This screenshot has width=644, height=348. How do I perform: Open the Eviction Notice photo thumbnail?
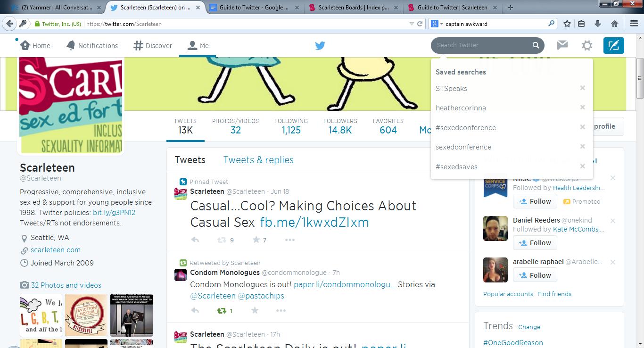[x=86, y=315]
